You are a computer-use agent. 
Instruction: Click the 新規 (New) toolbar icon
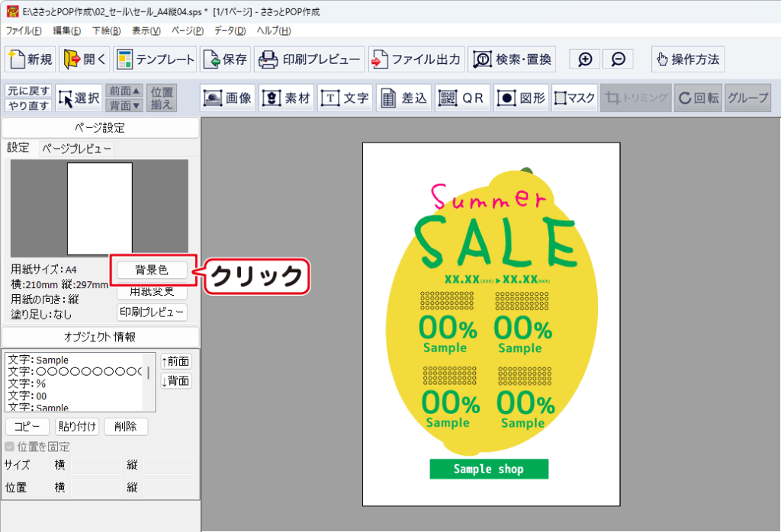click(x=31, y=59)
